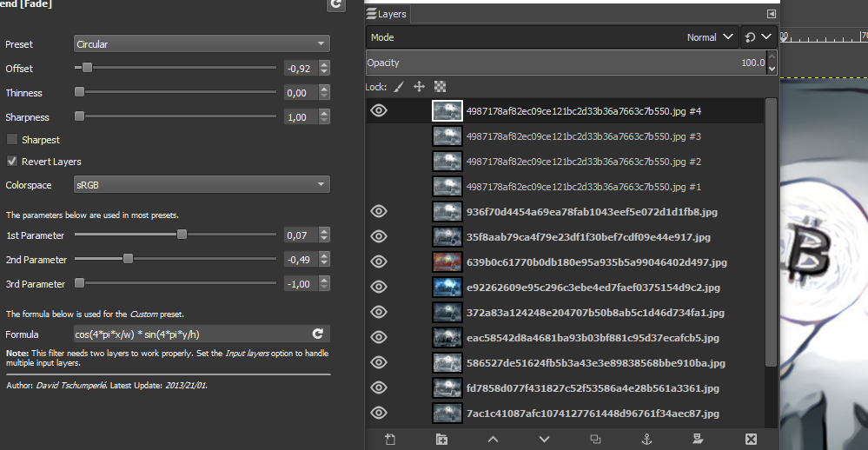Anchor the floating layer using anchor icon
Screen dimensions: 868x450
coord(646,439)
